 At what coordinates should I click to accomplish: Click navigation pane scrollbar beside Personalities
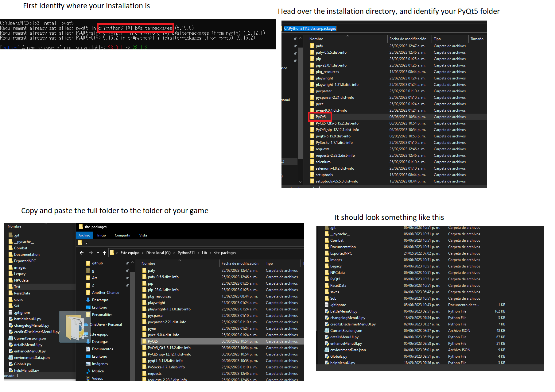(133, 314)
